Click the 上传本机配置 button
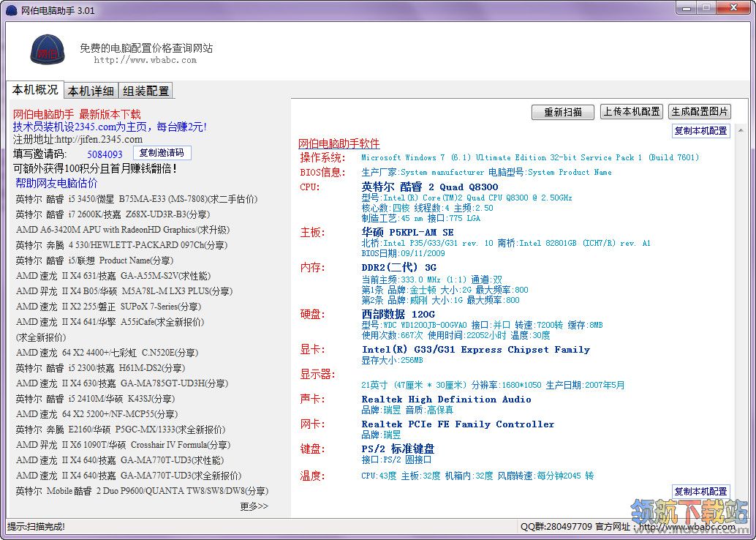756x540 pixels. tap(632, 111)
